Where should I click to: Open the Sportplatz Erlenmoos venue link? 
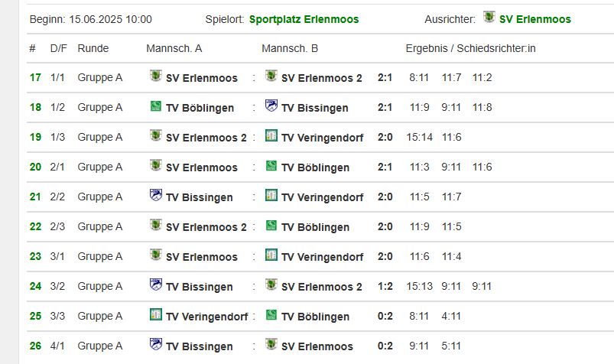tap(304, 19)
